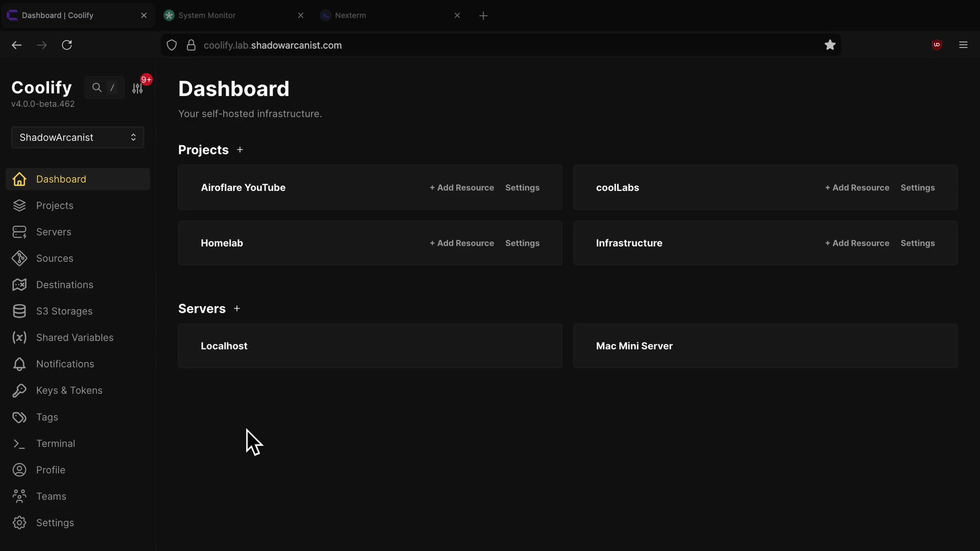Screen dimensions: 980x551
Task: Click the S3 Storages database icon
Action: coord(19,311)
